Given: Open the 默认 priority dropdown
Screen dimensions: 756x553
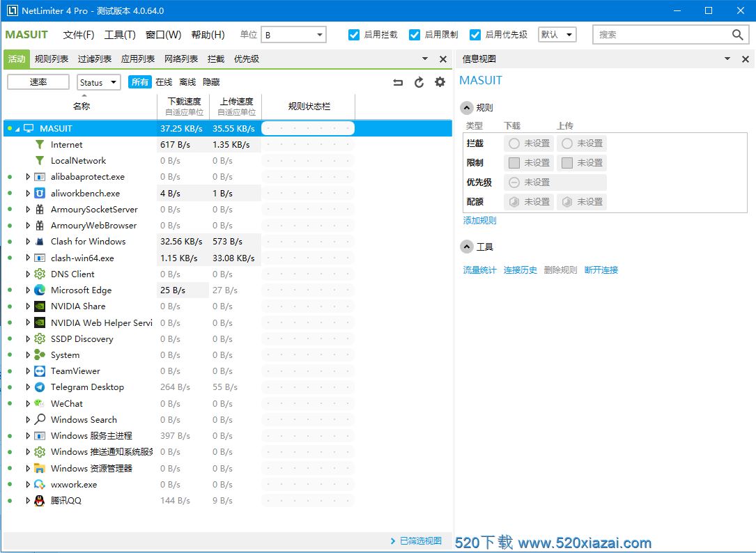Looking at the screenshot, I should click(557, 35).
